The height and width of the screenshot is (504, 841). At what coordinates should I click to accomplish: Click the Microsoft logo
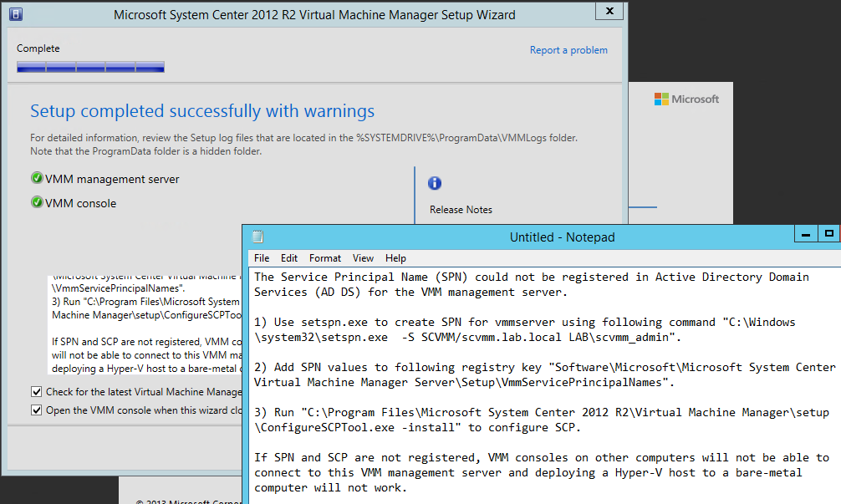686,99
